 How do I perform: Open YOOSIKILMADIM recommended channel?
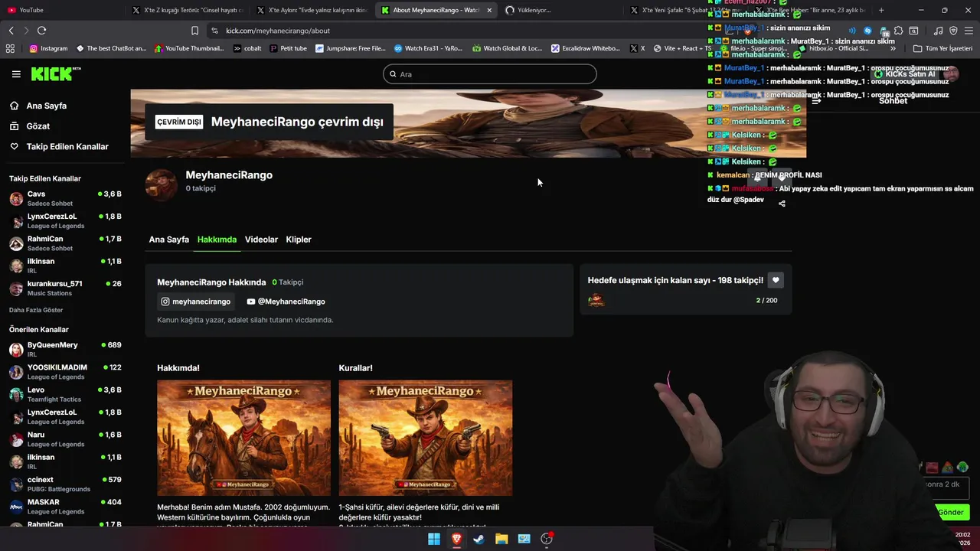pyautogui.click(x=65, y=372)
